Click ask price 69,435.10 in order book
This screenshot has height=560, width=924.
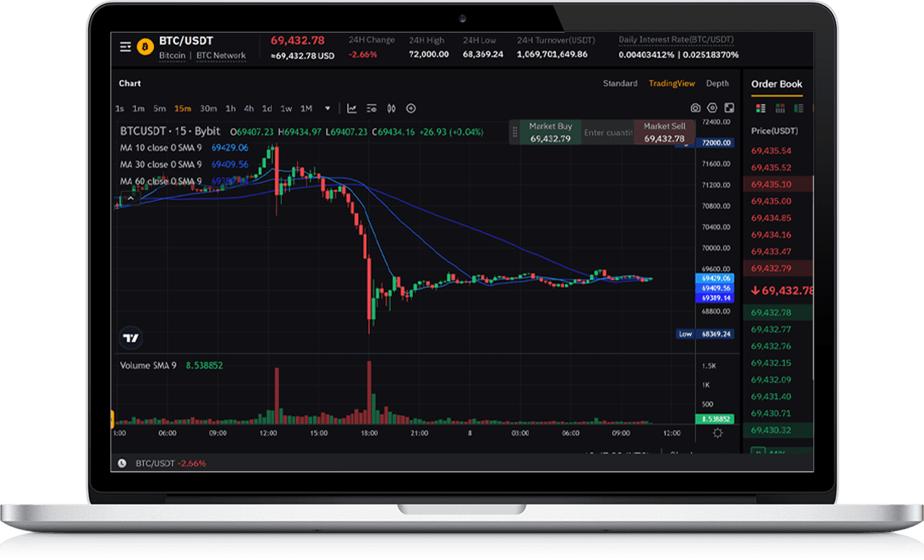pyautogui.click(x=771, y=184)
